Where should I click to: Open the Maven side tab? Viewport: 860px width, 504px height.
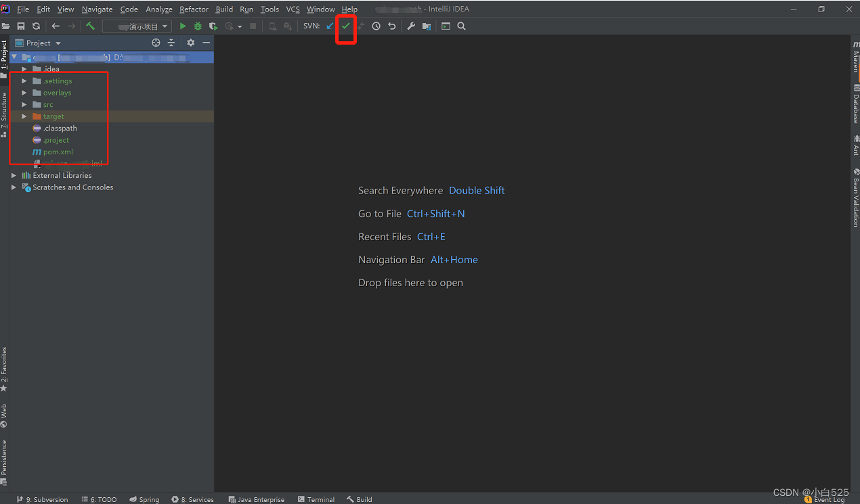point(855,57)
